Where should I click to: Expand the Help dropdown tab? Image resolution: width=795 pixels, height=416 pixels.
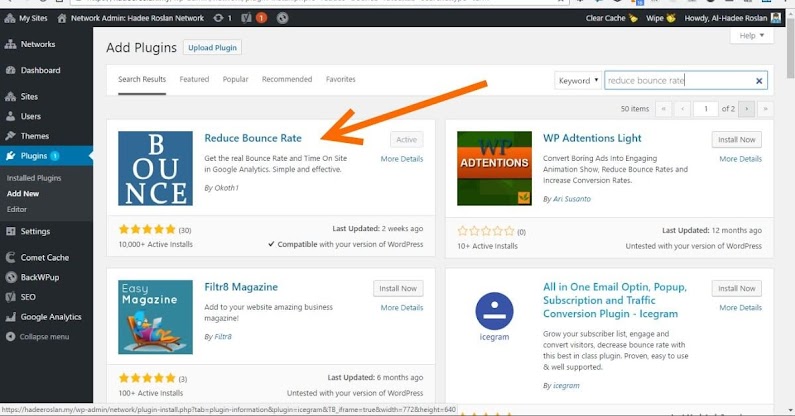click(x=751, y=36)
